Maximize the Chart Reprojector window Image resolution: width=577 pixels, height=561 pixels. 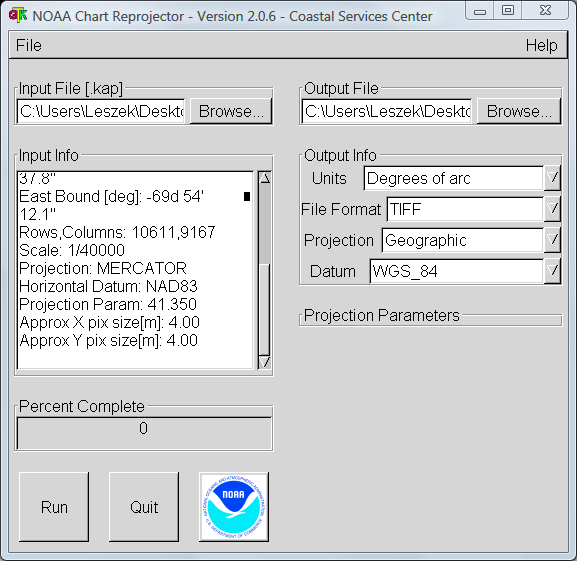508,10
